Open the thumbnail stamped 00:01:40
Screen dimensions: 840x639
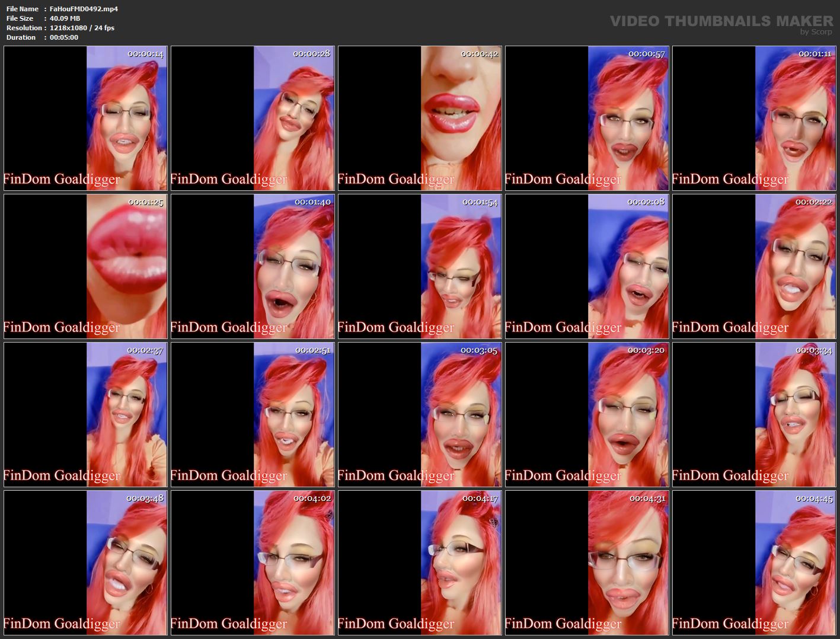(253, 267)
